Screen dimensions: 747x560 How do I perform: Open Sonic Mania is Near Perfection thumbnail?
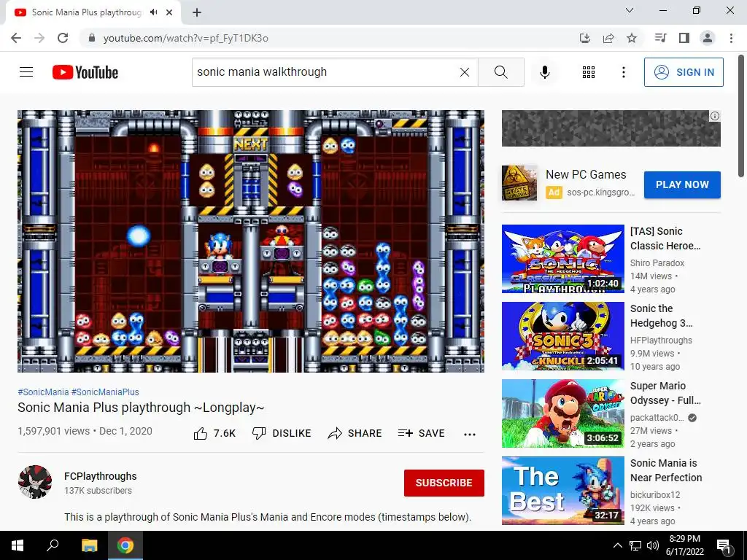click(562, 491)
